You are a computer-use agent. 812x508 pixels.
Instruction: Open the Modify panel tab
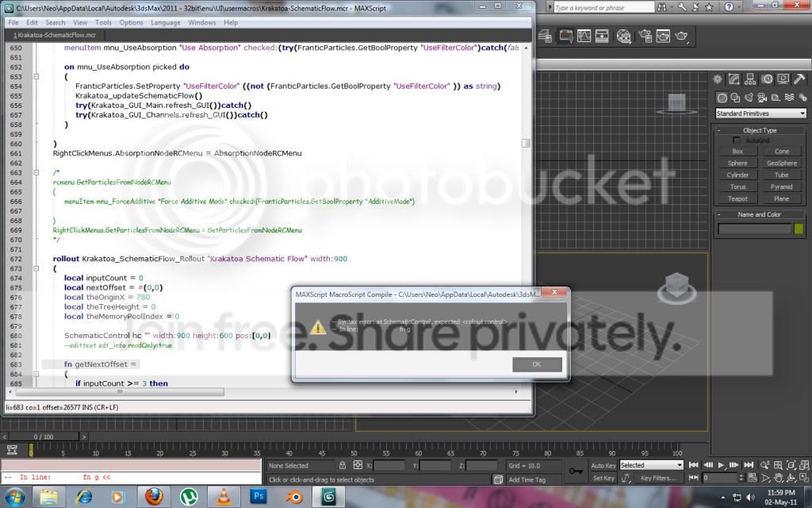pos(734,79)
